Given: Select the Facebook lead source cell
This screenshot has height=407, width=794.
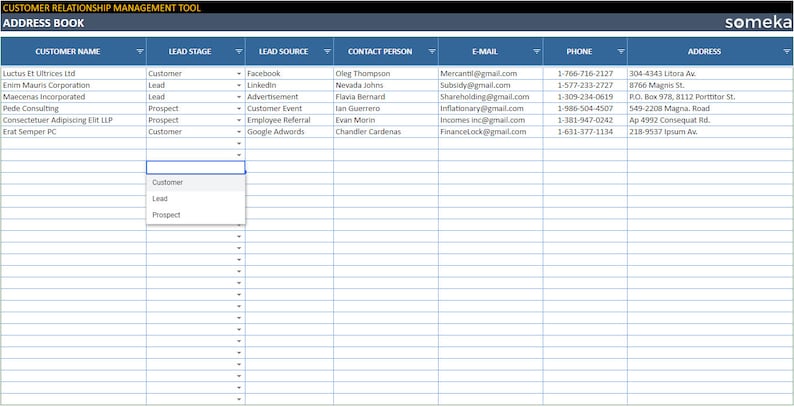Looking at the screenshot, I should [x=290, y=74].
